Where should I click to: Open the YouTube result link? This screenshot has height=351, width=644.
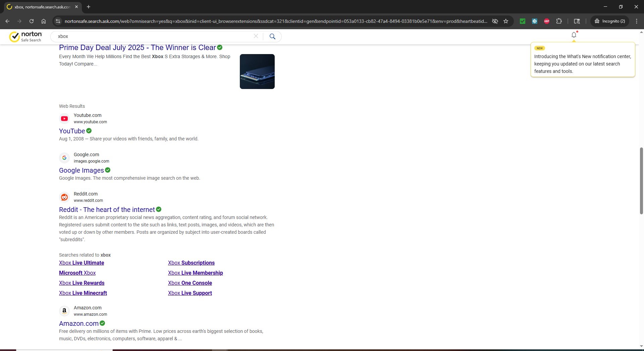[x=72, y=131]
